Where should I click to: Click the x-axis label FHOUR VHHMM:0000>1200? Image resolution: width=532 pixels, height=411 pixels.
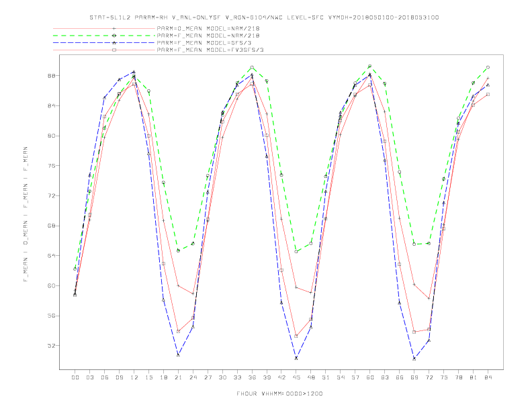coord(279,394)
